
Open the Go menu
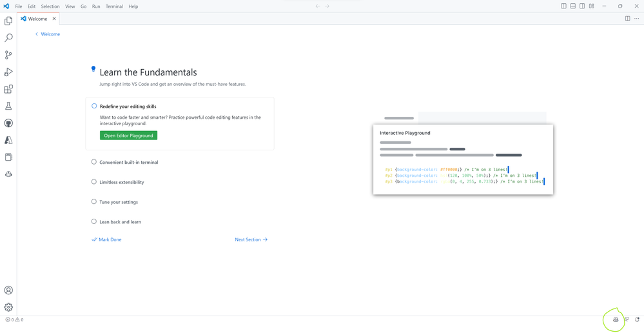83,6
